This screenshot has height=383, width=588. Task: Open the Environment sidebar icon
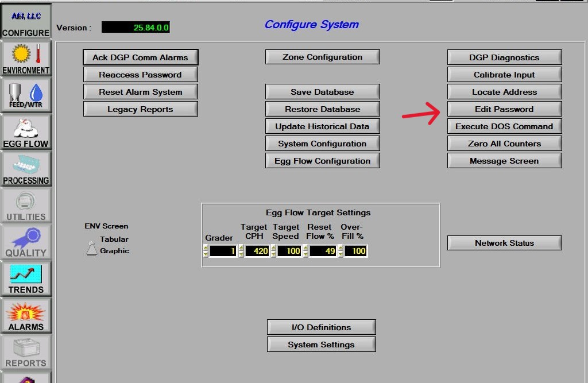pyautogui.click(x=26, y=59)
